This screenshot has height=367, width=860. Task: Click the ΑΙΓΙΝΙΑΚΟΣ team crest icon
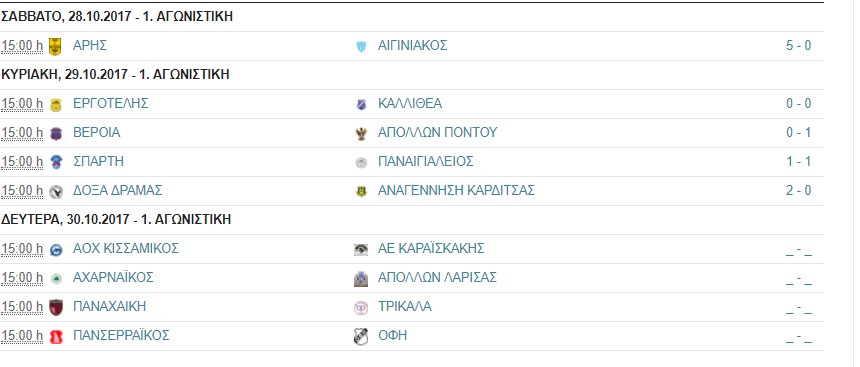[361, 47]
